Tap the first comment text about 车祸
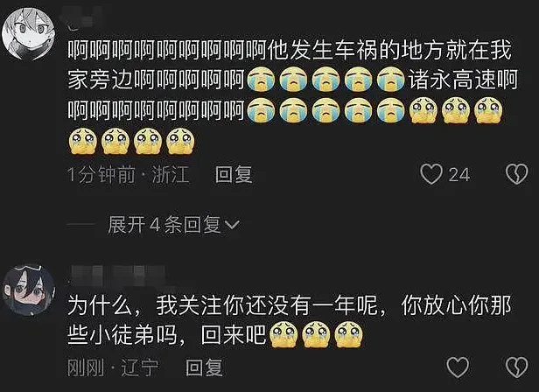This screenshot has width=539, height=392. (x=292, y=94)
